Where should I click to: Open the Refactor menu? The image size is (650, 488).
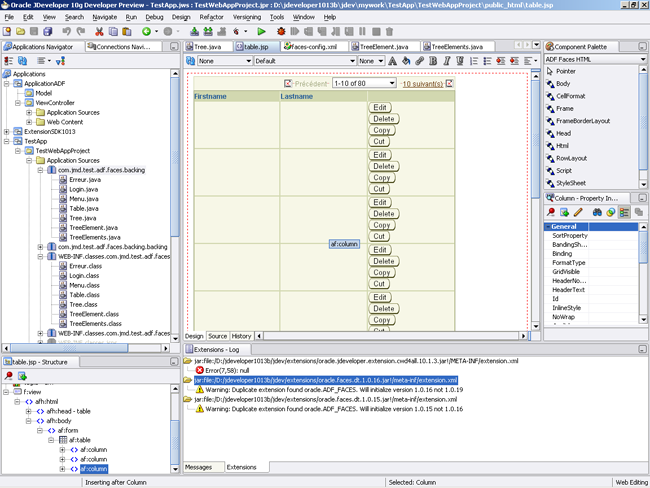coord(211,17)
